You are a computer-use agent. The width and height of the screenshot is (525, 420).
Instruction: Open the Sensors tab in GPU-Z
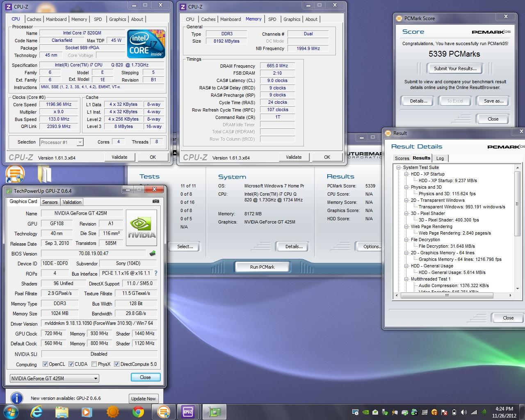coord(50,202)
